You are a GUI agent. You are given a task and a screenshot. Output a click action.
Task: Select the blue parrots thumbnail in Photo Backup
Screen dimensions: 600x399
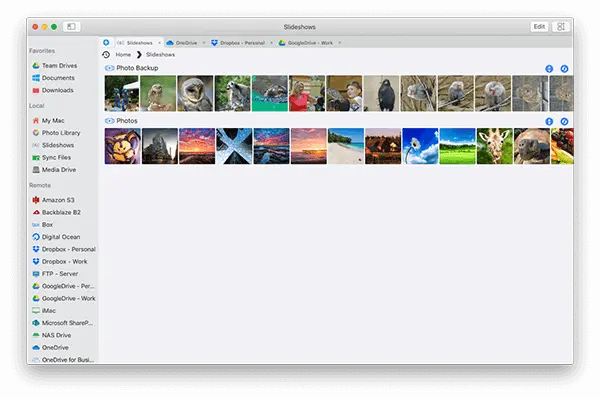pos(122,93)
